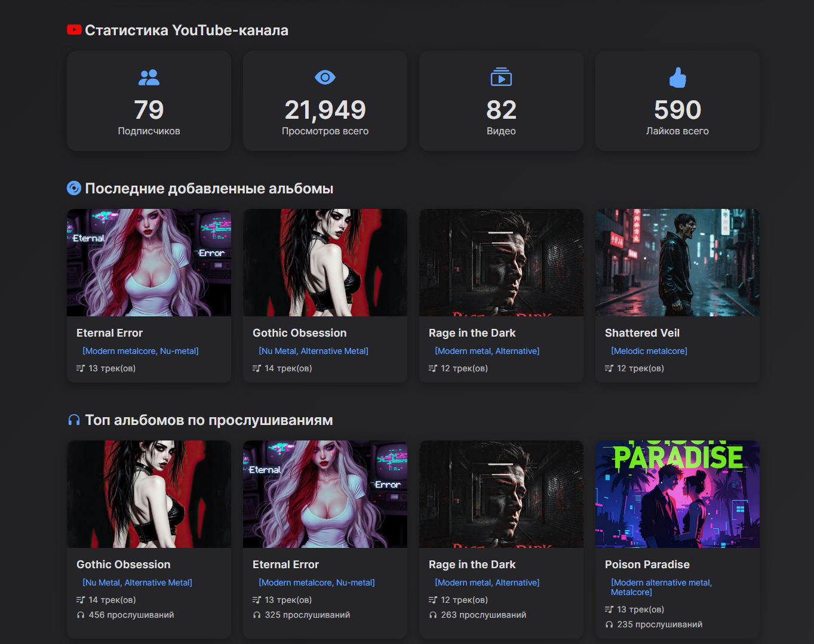
Task: Click Gothic Obsession title in latest albums
Action: tap(299, 333)
